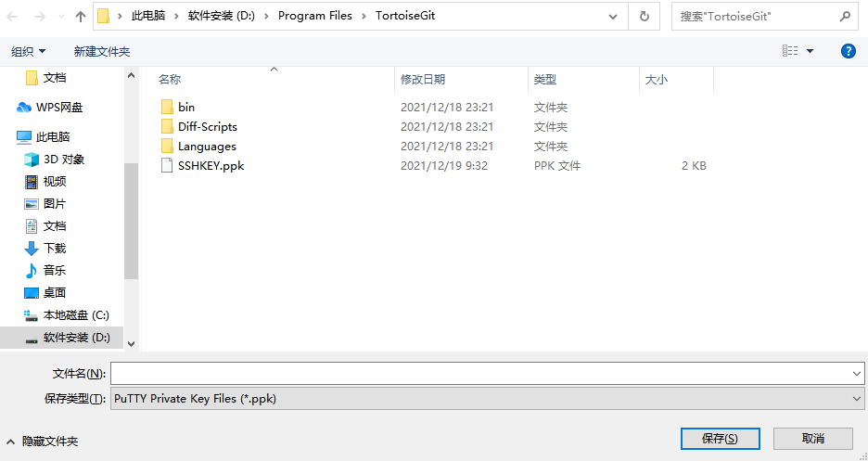Open view options dropdown arrow
Screen dimensions: 868x461
pyautogui.click(x=810, y=51)
